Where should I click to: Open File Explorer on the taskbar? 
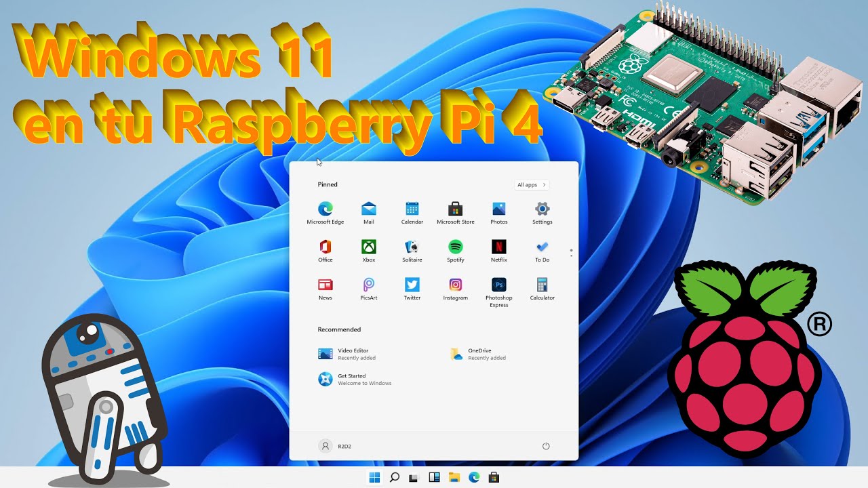[454, 477]
